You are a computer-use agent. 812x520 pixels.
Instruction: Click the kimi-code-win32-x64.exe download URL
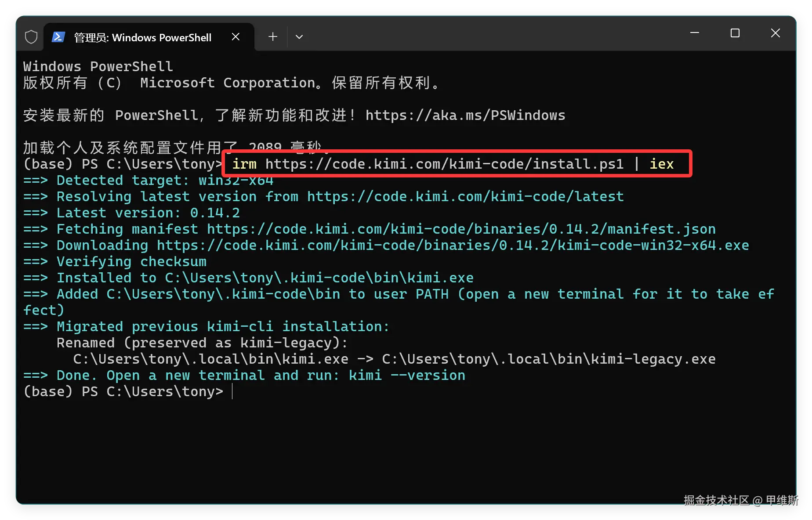click(x=453, y=246)
